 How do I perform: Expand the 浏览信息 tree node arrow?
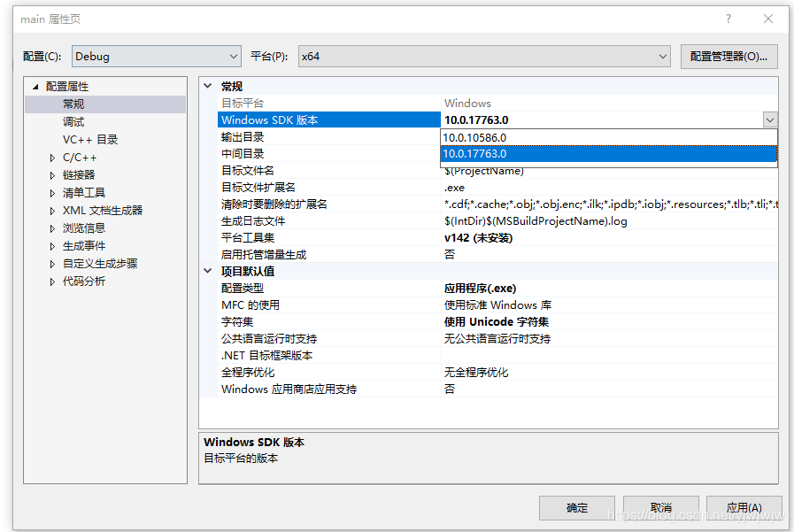[x=52, y=228]
